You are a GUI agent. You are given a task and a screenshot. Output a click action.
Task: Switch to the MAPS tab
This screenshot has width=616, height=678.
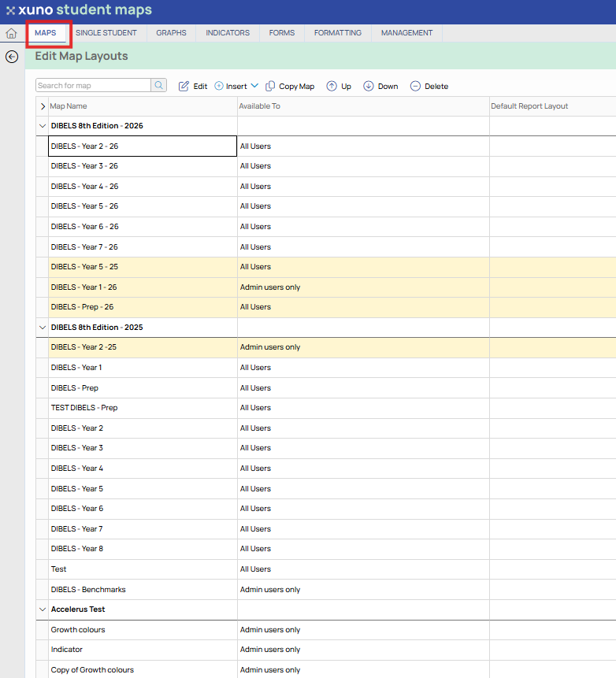click(46, 33)
